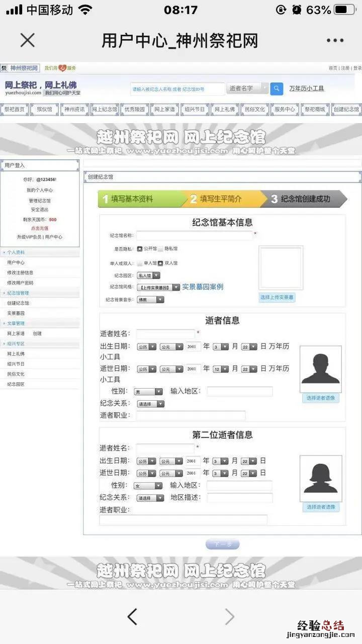This screenshot has height=644, width=362.
Task: Click the 纪念馆名称 text input field
Action: point(194,235)
